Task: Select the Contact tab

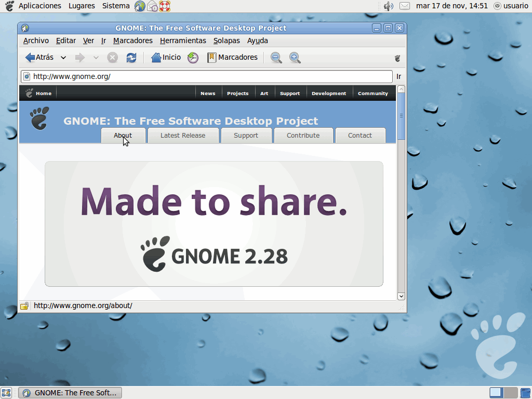Action: 361,136
